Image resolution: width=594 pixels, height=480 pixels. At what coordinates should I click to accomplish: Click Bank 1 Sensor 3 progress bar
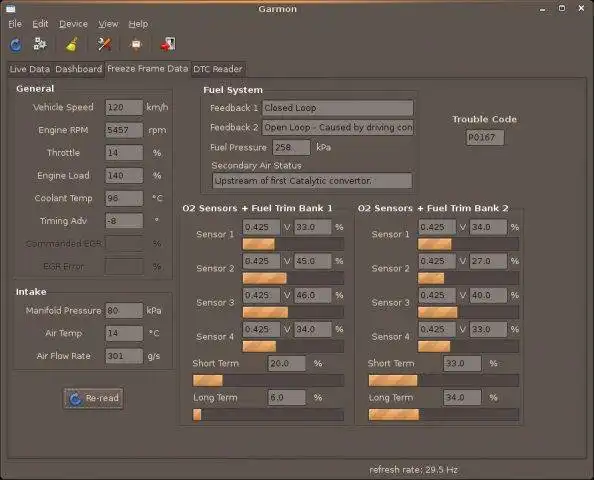coord(293,312)
